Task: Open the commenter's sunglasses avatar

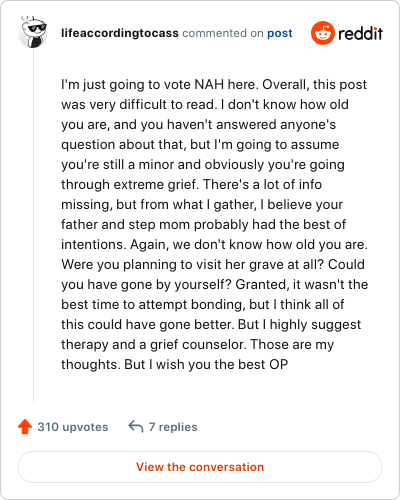Action: pos(33,32)
